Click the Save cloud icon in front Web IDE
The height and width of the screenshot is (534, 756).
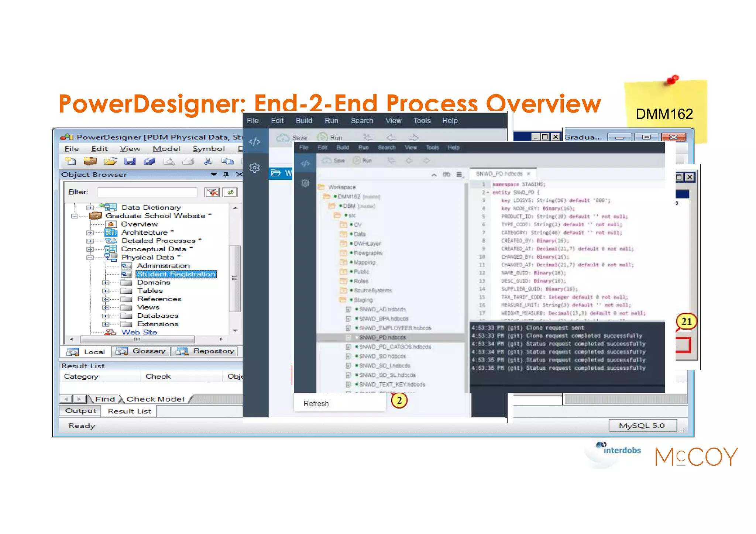click(x=326, y=161)
